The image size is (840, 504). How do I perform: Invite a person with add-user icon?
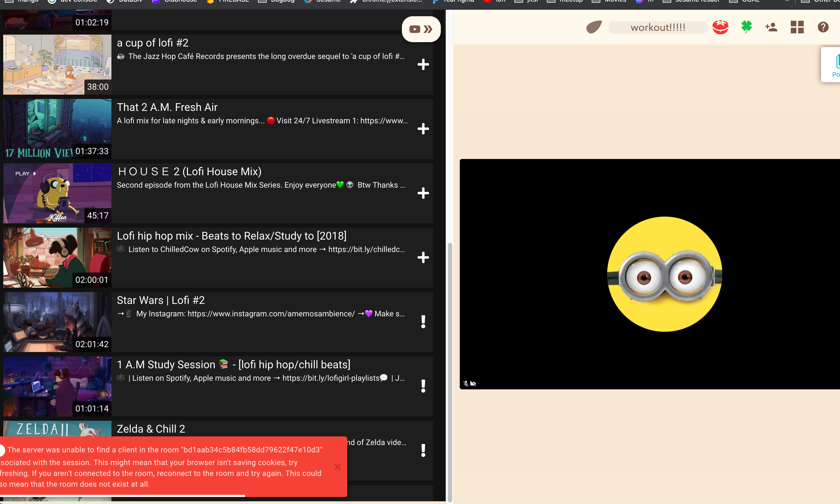point(771,27)
